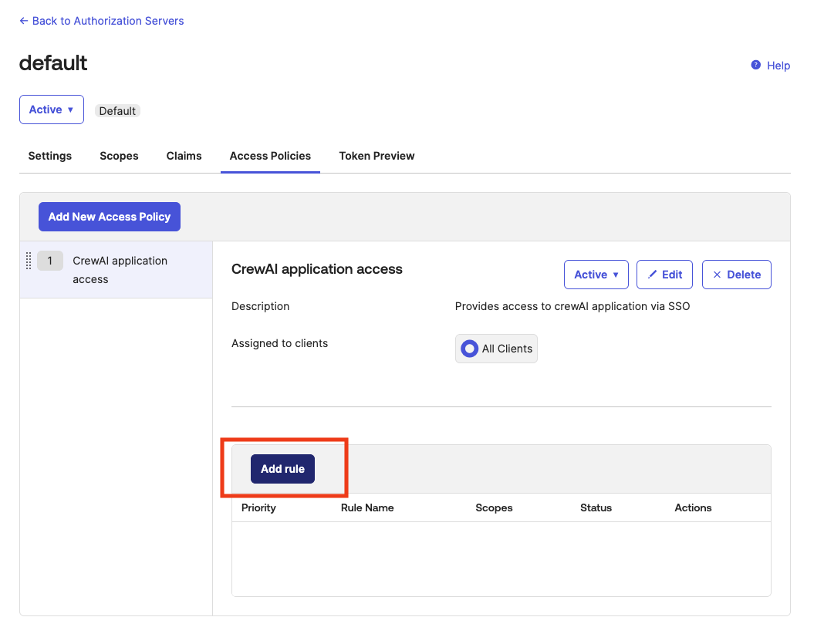The height and width of the screenshot is (644, 824).
Task: Click the priority number badge showing 1
Action: click(x=49, y=261)
